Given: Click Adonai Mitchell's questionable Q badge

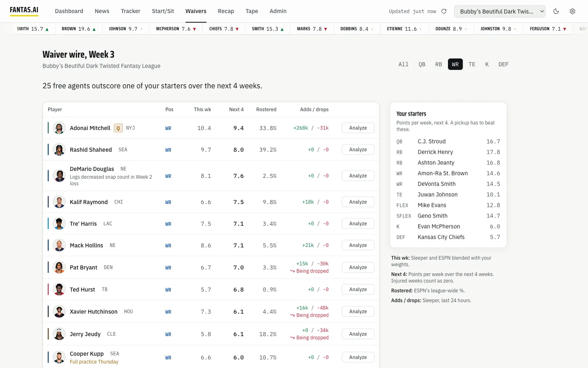Looking at the screenshot, I should [x=118, y=128].
